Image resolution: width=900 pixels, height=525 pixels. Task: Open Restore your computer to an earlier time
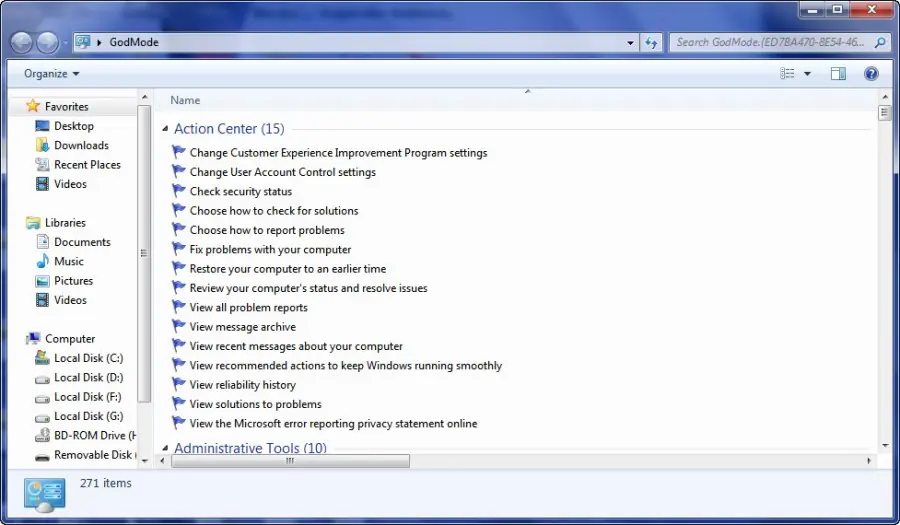(x=288, y=269)
